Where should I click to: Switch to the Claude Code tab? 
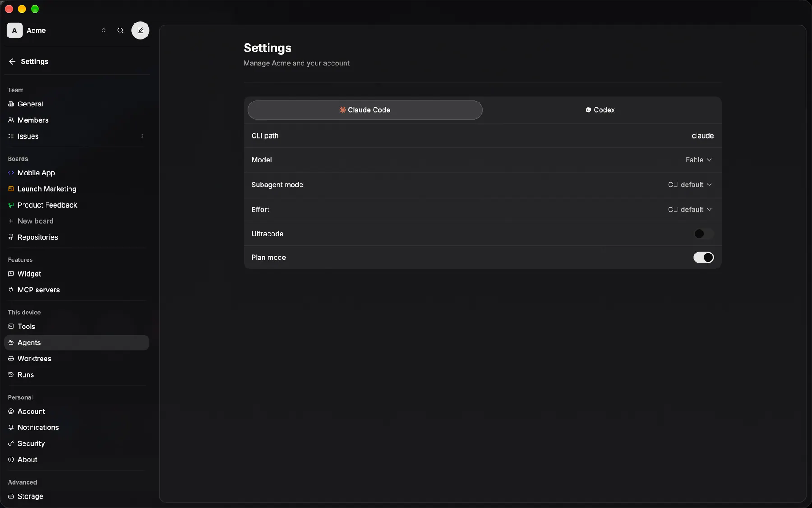pyautogui.click(x=365, y=110)
